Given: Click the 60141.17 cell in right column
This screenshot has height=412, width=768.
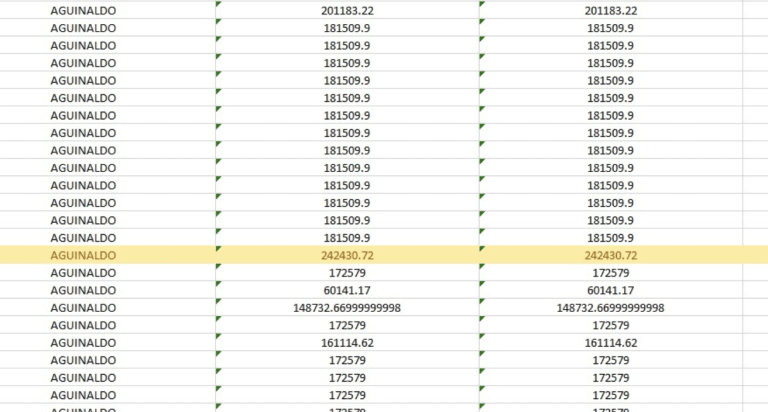Looking at the screenshot, I should [610, 291].
